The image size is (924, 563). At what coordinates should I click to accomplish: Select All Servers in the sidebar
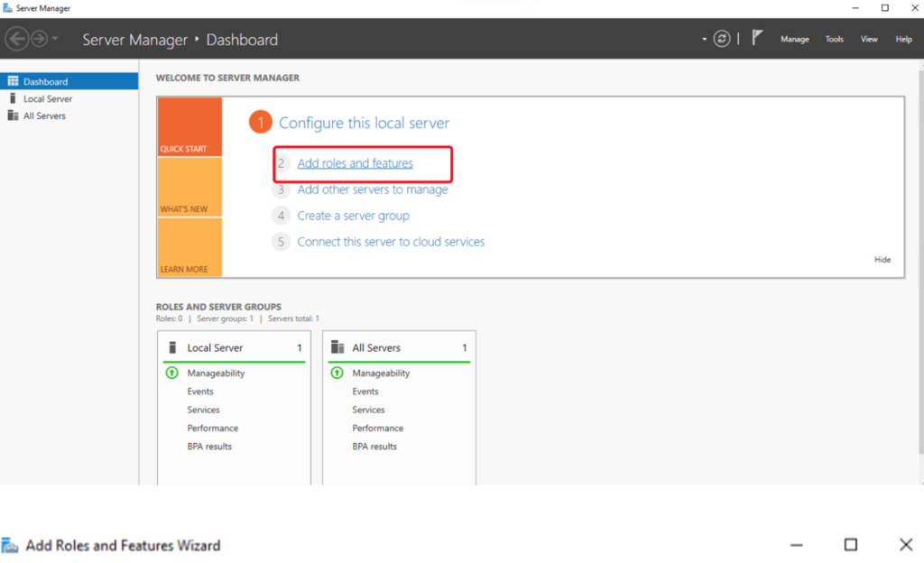click(x=44, y=115)
